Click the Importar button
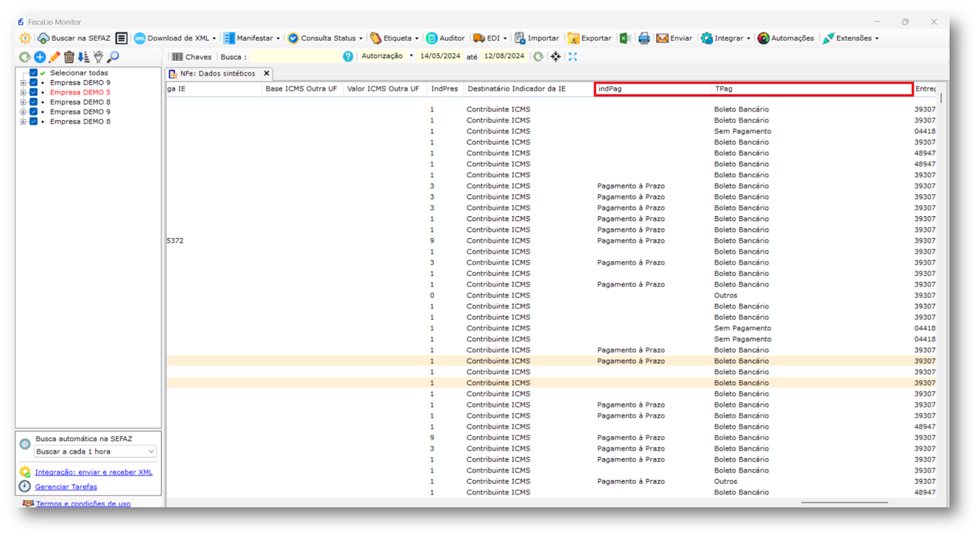The height and width of the screenshot is (539, 980). 537,38
